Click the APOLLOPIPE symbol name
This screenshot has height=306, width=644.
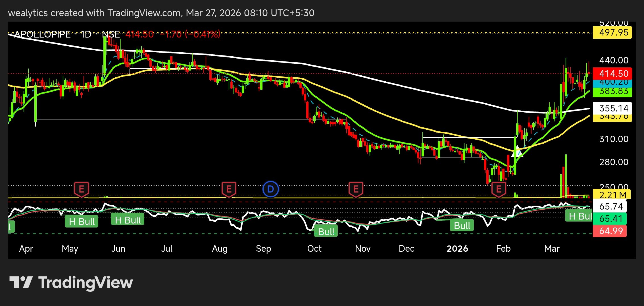point(42,34)
